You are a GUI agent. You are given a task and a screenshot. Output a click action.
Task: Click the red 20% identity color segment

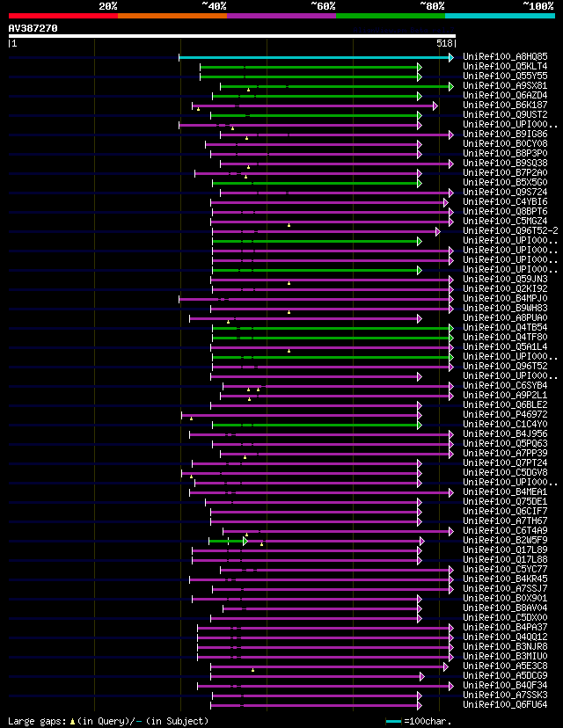(63, 16)
